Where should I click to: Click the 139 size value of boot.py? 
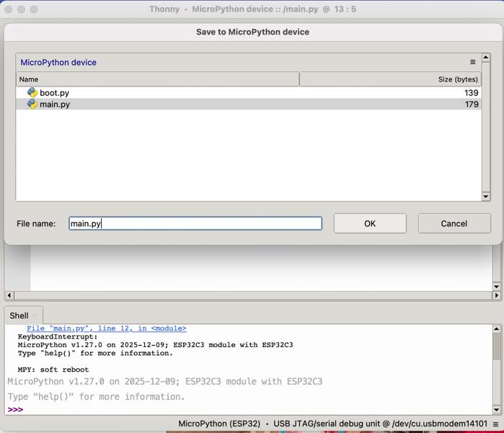tap(472, 92)
